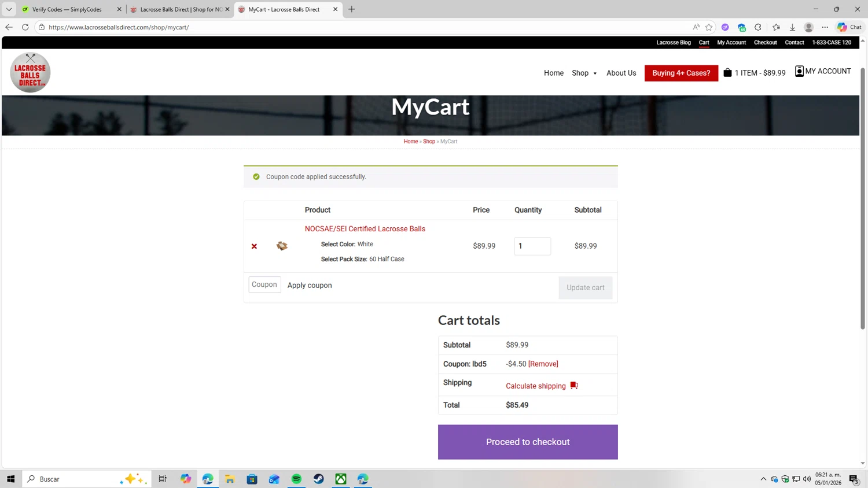Open Microsoft Store from the taskbar
Viewport: 868px width, 488px height.
pos(252,479)
